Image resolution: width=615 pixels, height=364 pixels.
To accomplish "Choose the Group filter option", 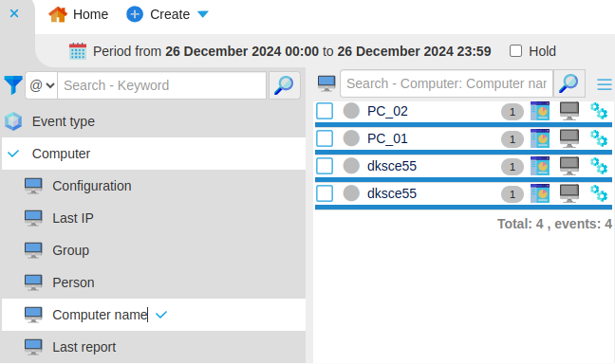I will tap(154, 250).
